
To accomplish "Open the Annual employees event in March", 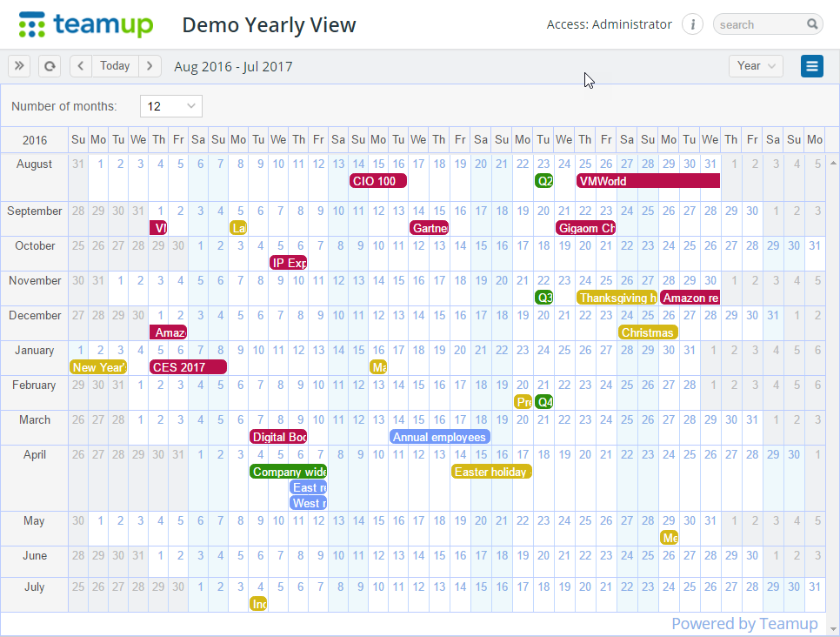I will coord(439,436).
